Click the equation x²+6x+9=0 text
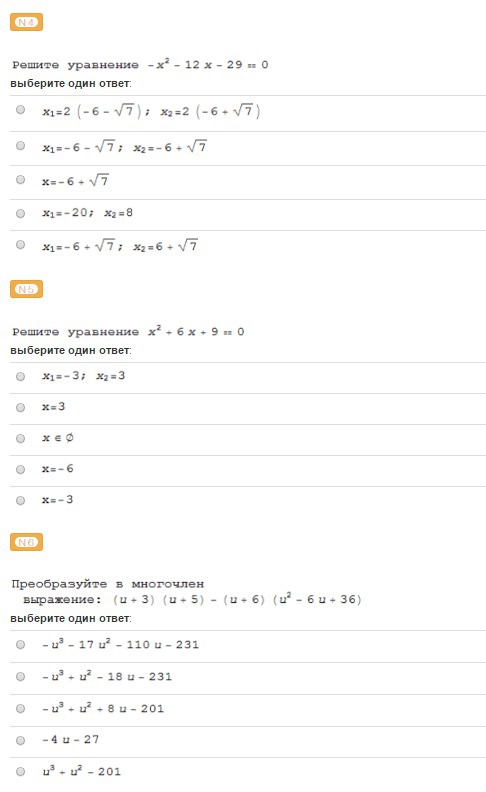Image resolution: width=486 pixels, height=792 pixels. pyautogui.click(x=196, y=331)
